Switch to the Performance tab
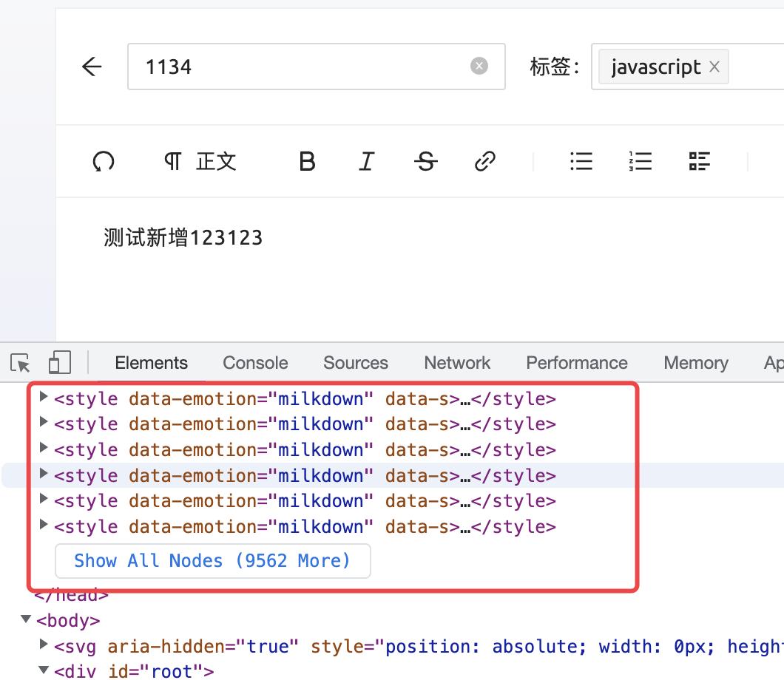The height and width of the screenshot is (680, 784). tap(576, 363)
